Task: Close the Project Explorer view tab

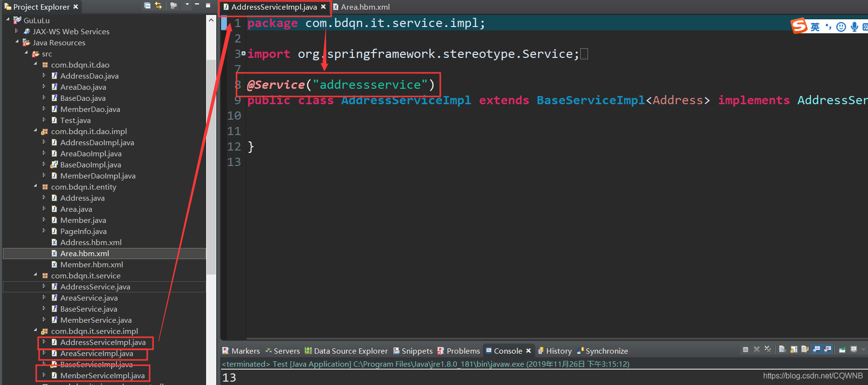Action: click(76, 7)
